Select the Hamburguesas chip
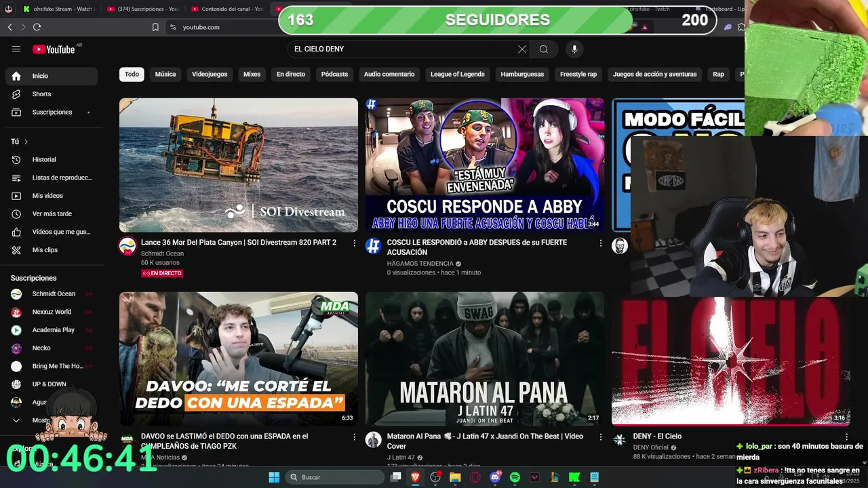The width and height of the screenshot is (868, 488). 522,74
